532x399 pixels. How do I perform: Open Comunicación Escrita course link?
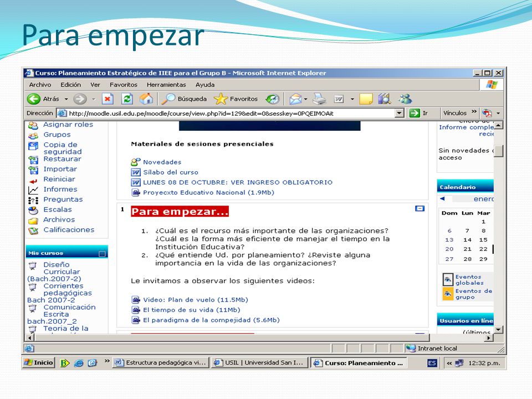click(x=62, y=314)
